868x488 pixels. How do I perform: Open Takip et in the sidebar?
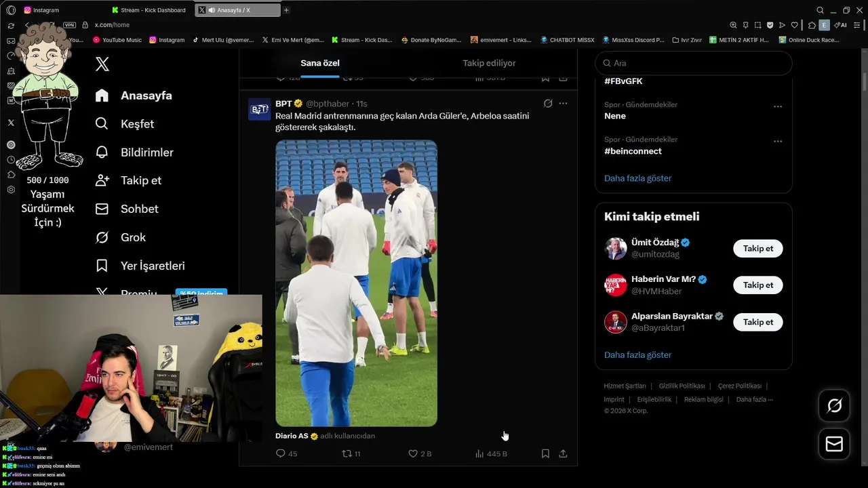click(x=128, y=180)
